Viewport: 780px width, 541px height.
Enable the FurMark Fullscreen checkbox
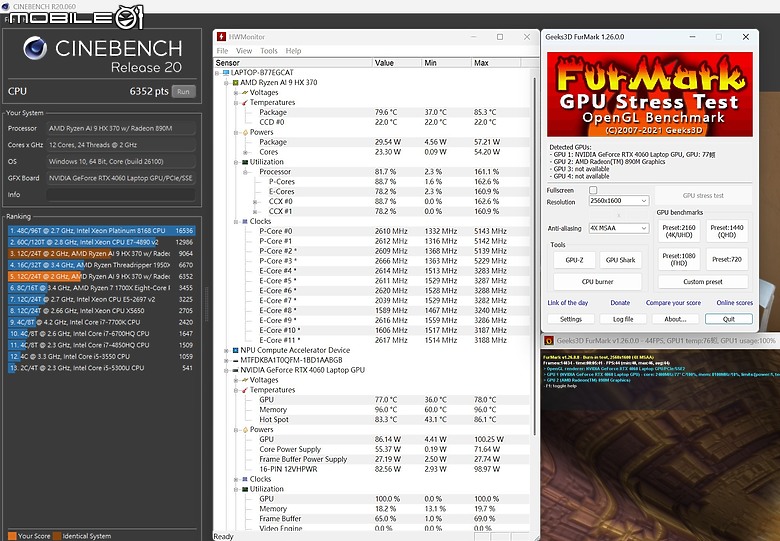(x=593, y=190)
